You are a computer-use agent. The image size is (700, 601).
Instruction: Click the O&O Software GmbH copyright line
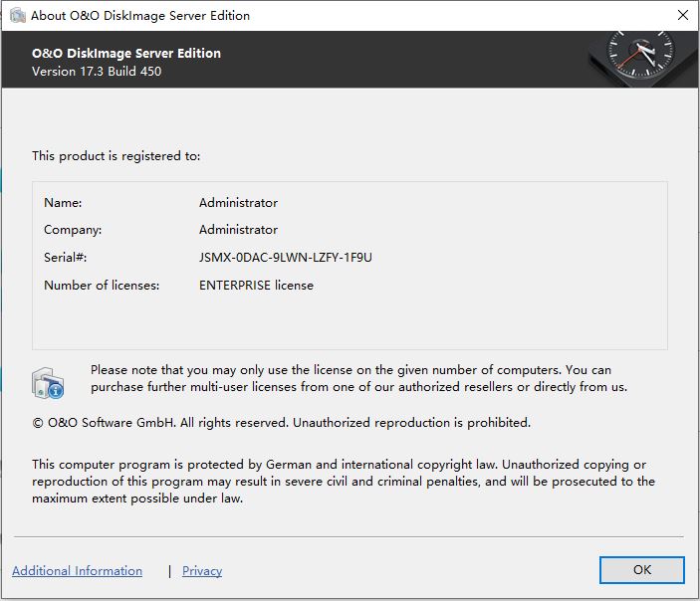(281, 423)
